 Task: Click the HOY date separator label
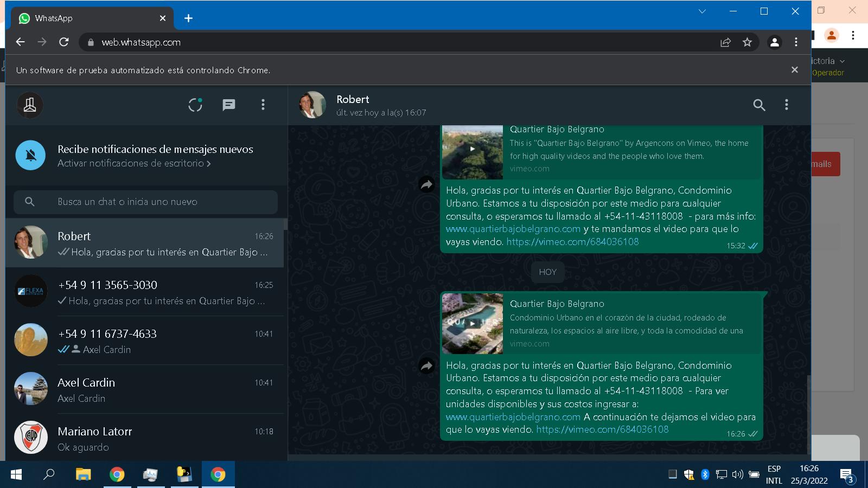pos(547,272)
